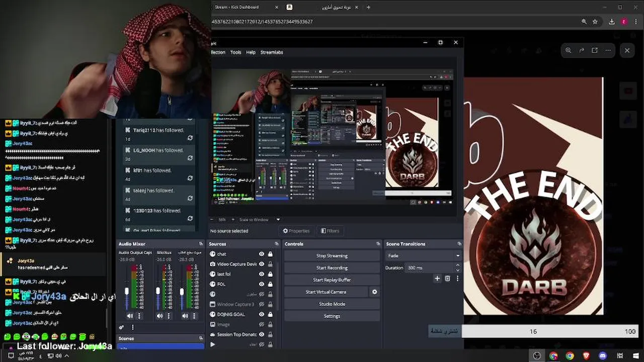Image resolution: width=644 pixels, height=362 pixels.
Task: Adjust Audio Output Capture volume slider
Action: coord(126,291)
